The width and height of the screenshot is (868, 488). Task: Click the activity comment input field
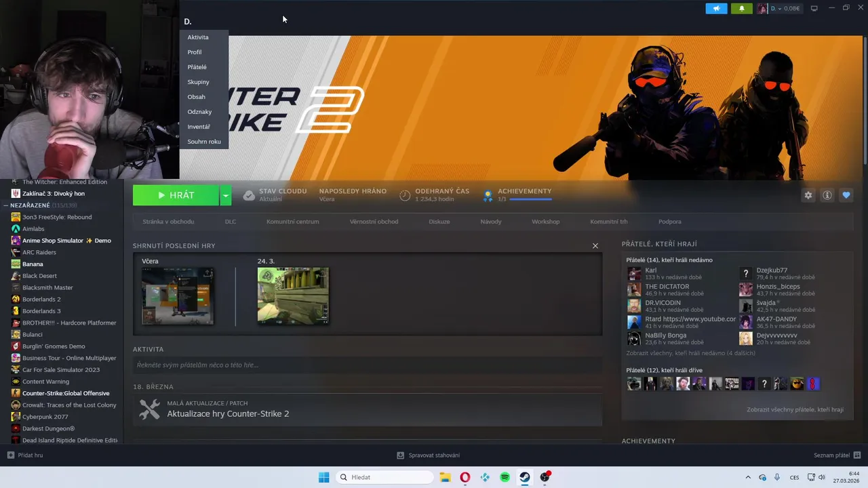368,365
